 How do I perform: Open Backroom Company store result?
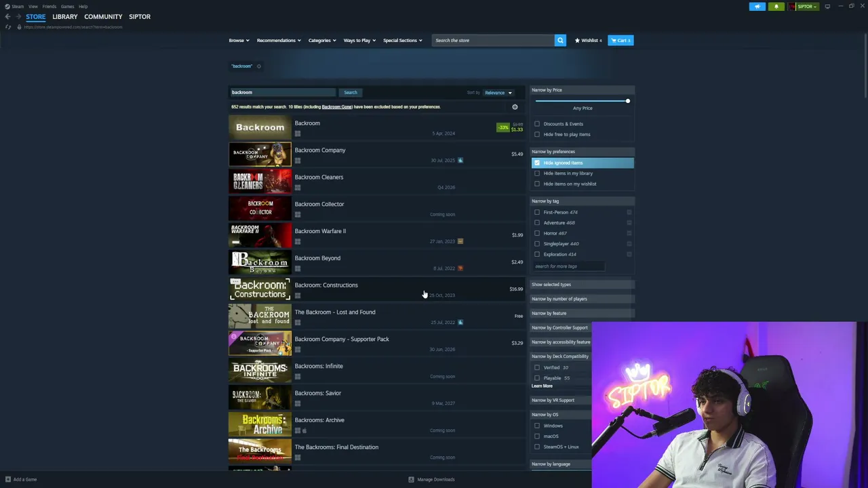point(376,155)
